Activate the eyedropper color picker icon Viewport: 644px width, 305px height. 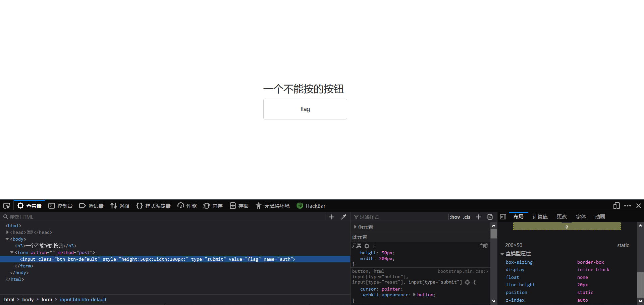pos(343,217)
